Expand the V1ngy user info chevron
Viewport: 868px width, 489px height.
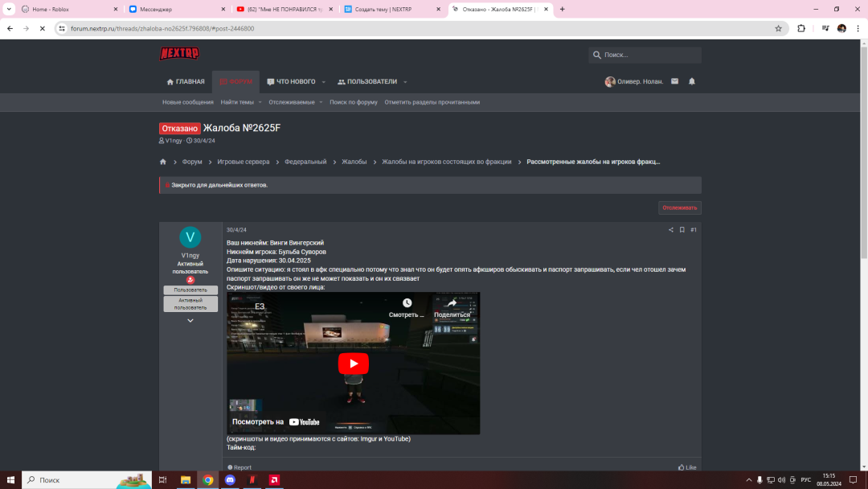click(x=190, y=320)
